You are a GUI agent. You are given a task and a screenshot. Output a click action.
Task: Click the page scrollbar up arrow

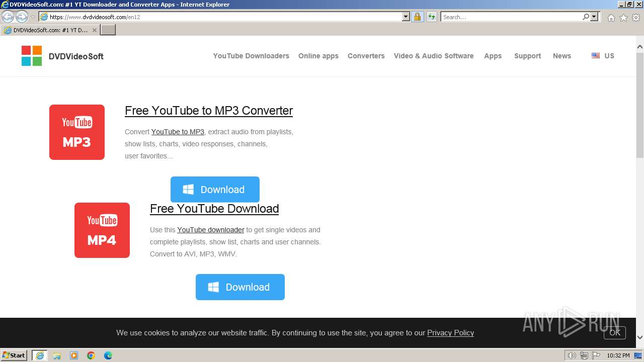click(640, 47)
